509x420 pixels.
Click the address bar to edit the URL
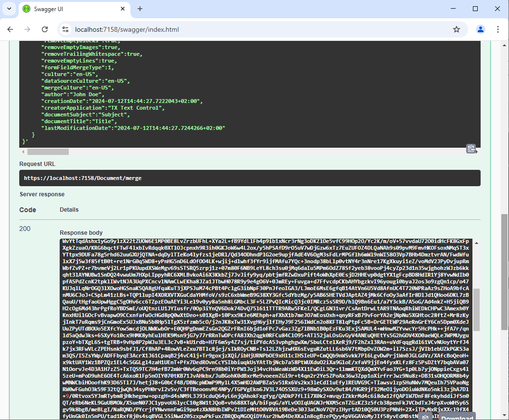pyautogui.click(x=192, y=29)
